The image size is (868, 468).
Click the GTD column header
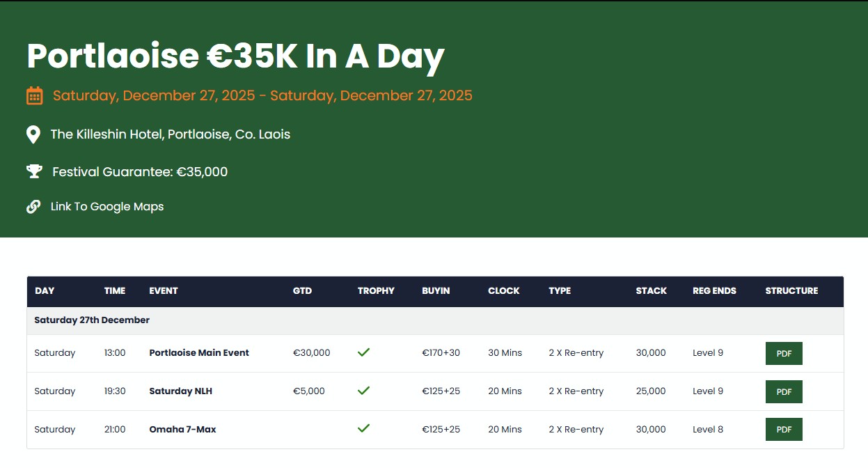[302, 291]
